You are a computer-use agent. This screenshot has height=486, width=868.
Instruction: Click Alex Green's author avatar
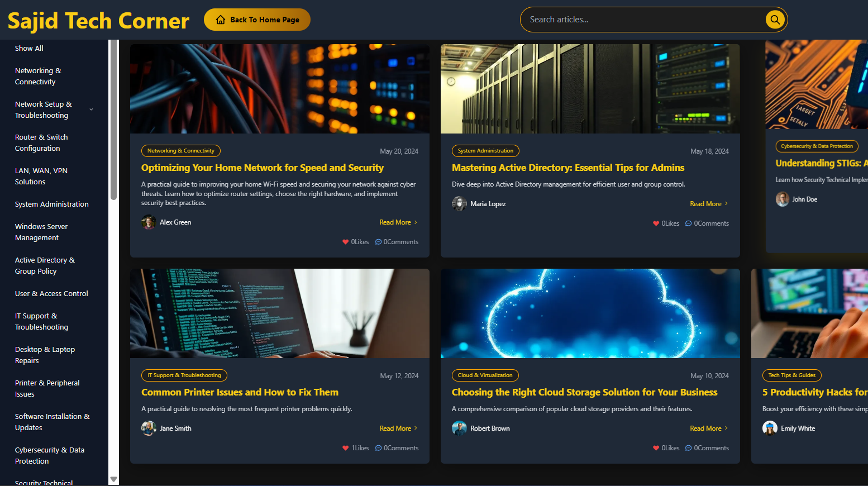click(149, 222)
